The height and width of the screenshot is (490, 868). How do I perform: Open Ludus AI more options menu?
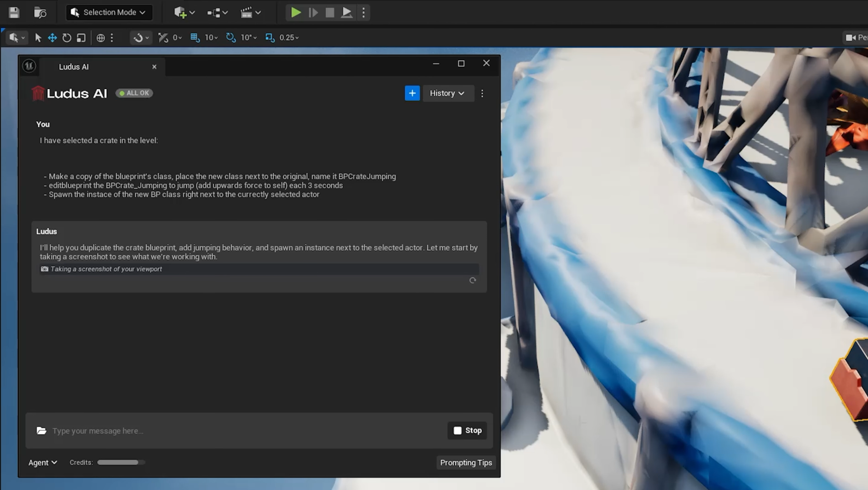coord(482,93)
